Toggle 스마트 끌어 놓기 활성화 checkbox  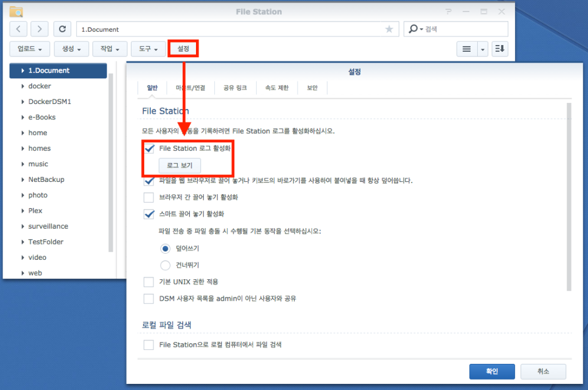click(149, 214)
